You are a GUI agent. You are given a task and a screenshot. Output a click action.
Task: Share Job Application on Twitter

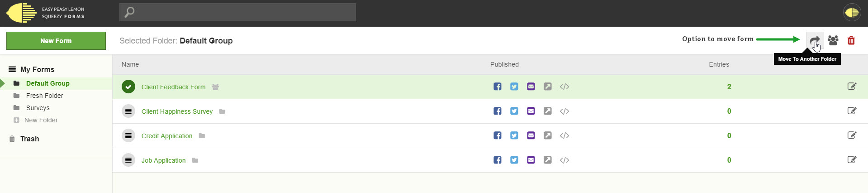pyautogui.click(x=514, y=160)
